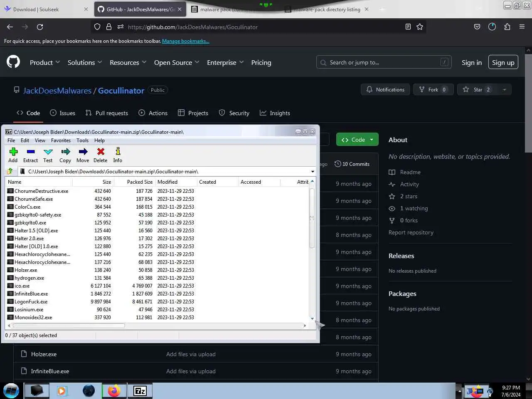
Task: Open the Edit menu in 7-Zip
Action: click(x=25, y=140)
